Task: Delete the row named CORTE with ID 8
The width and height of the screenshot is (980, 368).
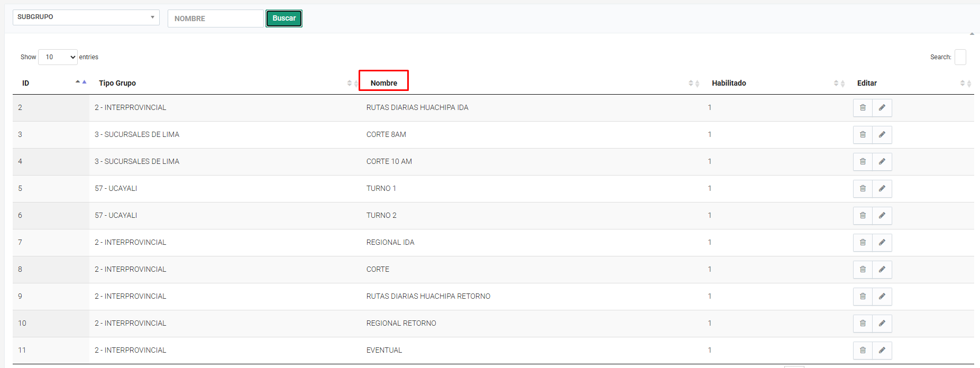Action: coord(863,270)
